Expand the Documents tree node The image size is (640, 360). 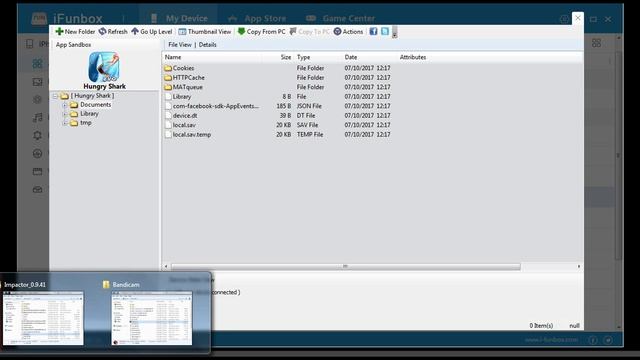pos(64,105)
